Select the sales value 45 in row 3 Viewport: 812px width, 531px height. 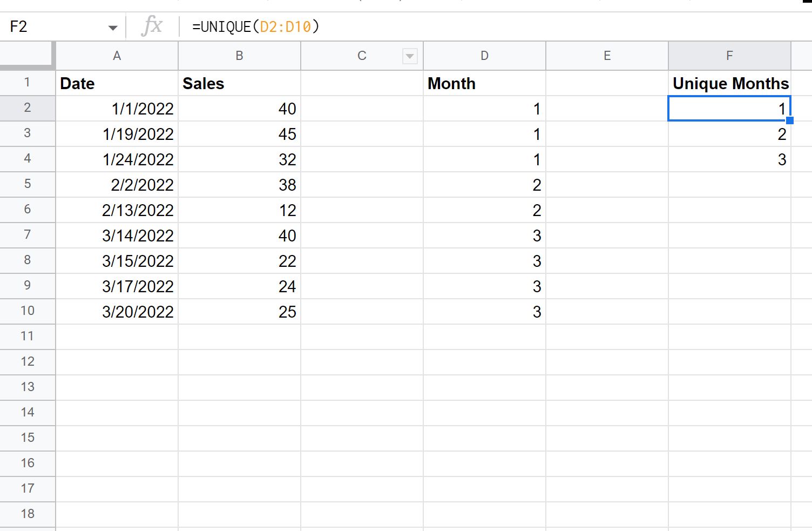[239, 133]
